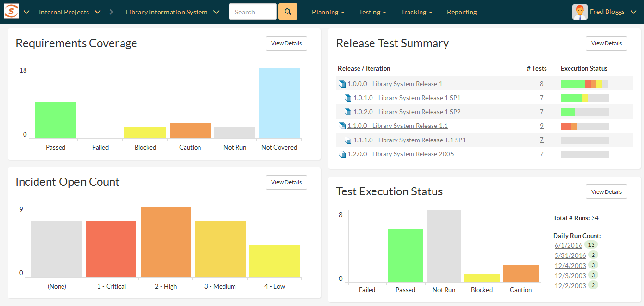Open the Testing menu

pyautogui.click(x=372, y=12)
